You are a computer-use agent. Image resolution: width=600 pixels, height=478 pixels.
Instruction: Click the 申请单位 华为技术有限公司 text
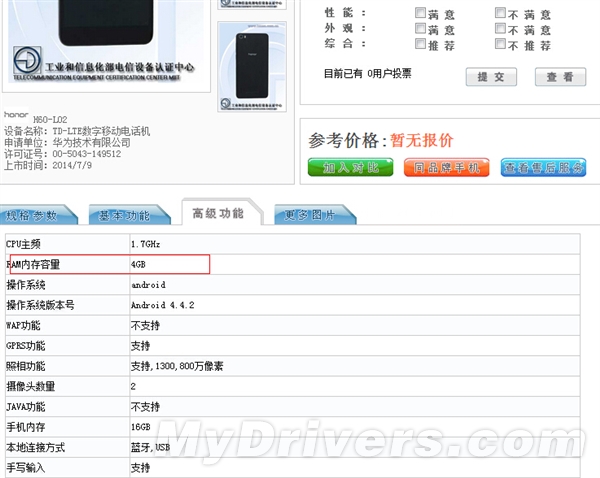point(67,142)
